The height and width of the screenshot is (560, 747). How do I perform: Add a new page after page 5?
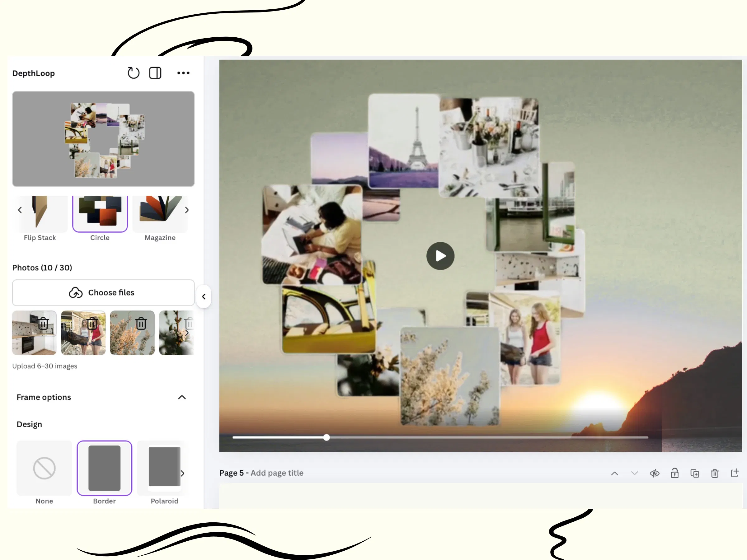(x=735, y=473)
